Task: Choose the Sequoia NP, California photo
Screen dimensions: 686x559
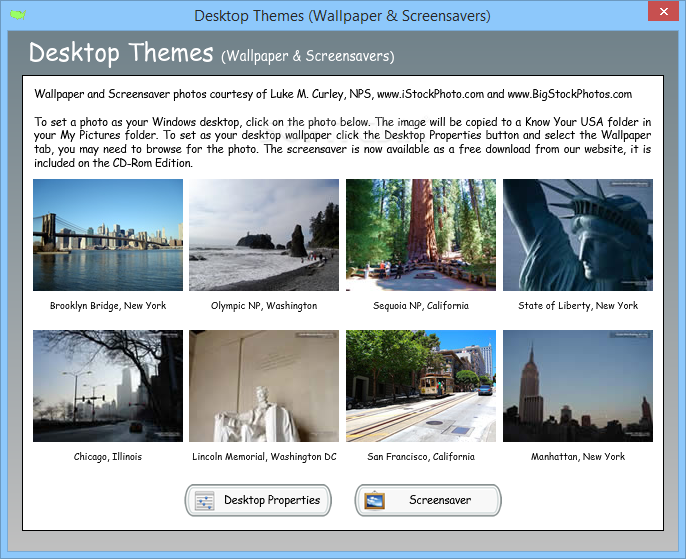Action: [x=421, y=235]
